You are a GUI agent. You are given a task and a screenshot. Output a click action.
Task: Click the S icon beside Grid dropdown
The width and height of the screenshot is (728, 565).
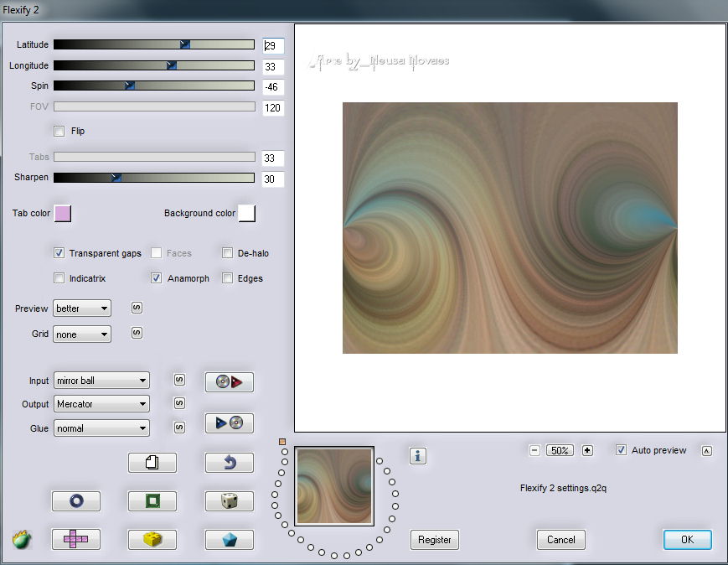[x=137, y=333]
